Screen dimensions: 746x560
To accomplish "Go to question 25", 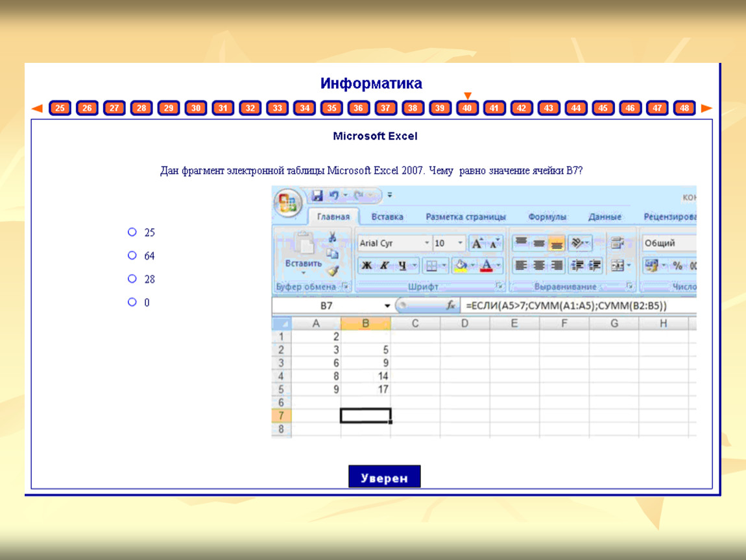I will tap(60, 108).
